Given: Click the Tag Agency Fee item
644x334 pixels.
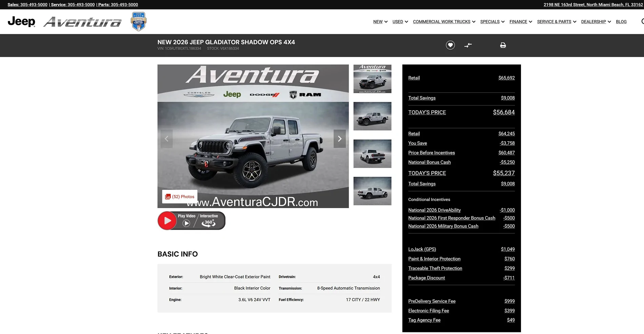Looking at the screenshot, I should point(461,320).
